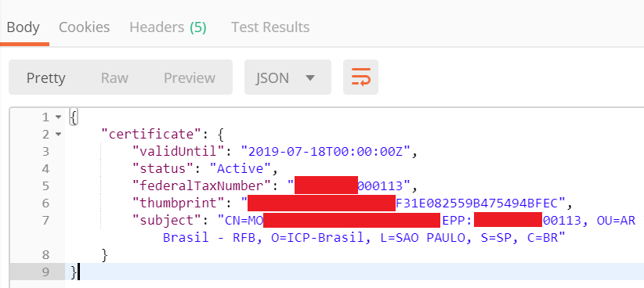Toggle the wrap lines icon button
The height and width of the screenshot is (288, 644).
[x=360, y=77]
